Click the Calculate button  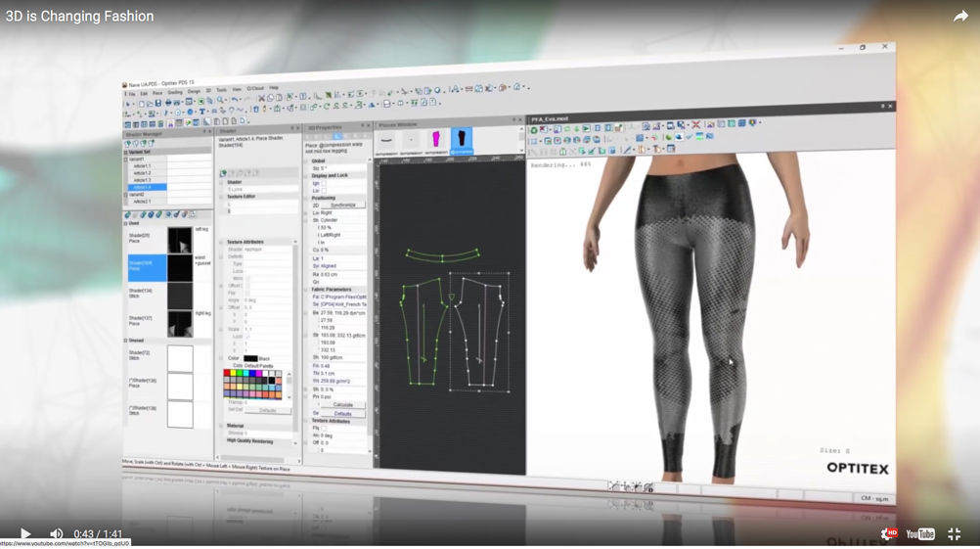click(343, 405)
